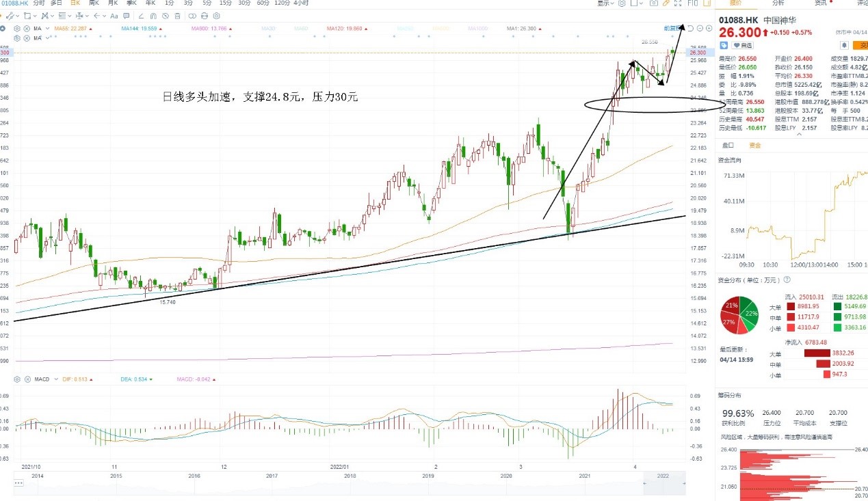Open chart settings hexagon icon
This screenshot has width=868, height=501.
point(622,3)
